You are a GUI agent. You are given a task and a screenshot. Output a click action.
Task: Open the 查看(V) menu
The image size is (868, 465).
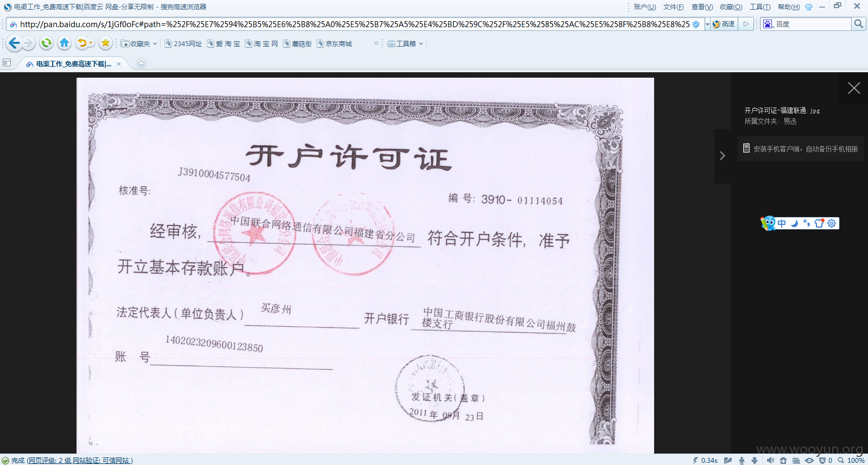tap(702, 7)
